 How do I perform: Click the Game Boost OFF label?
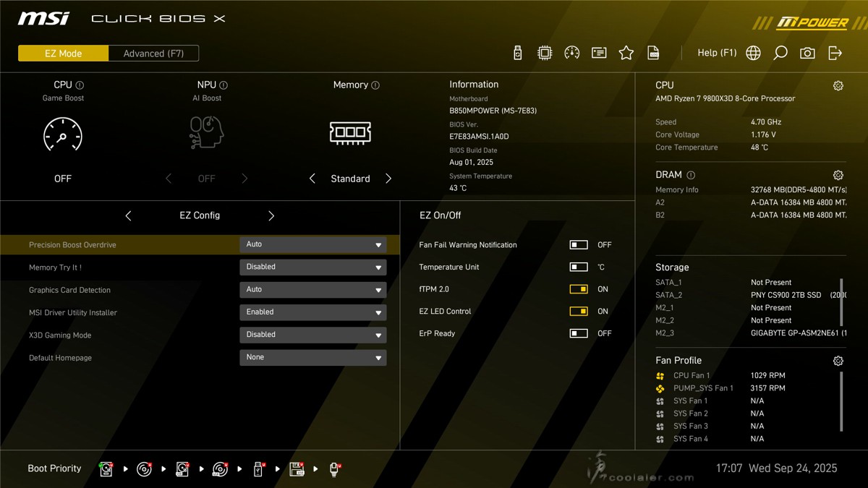(x=63, y=179)
